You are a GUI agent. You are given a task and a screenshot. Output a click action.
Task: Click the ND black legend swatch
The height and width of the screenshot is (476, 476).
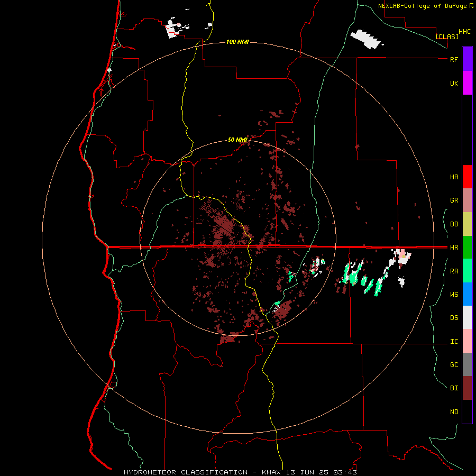[467, 411]
